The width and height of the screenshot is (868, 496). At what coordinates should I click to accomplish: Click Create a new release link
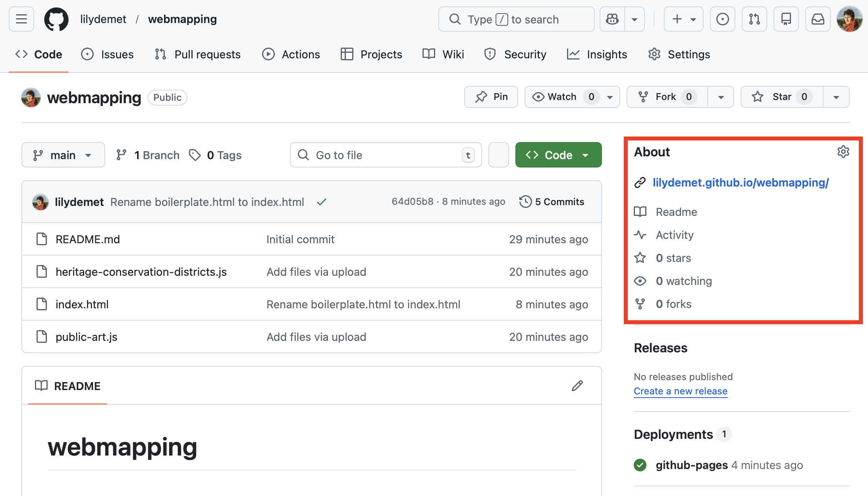680,391
